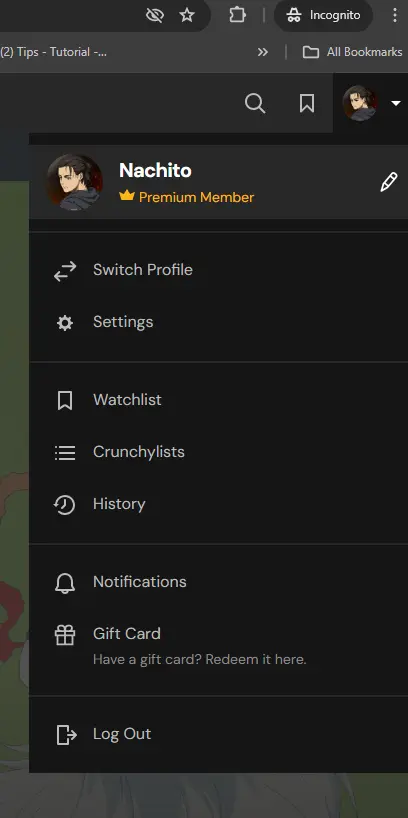Click the Switch Profile arrows icon
Image resolution: width=408 pixels, height=818 pixels.
click(x=65, y=271)
